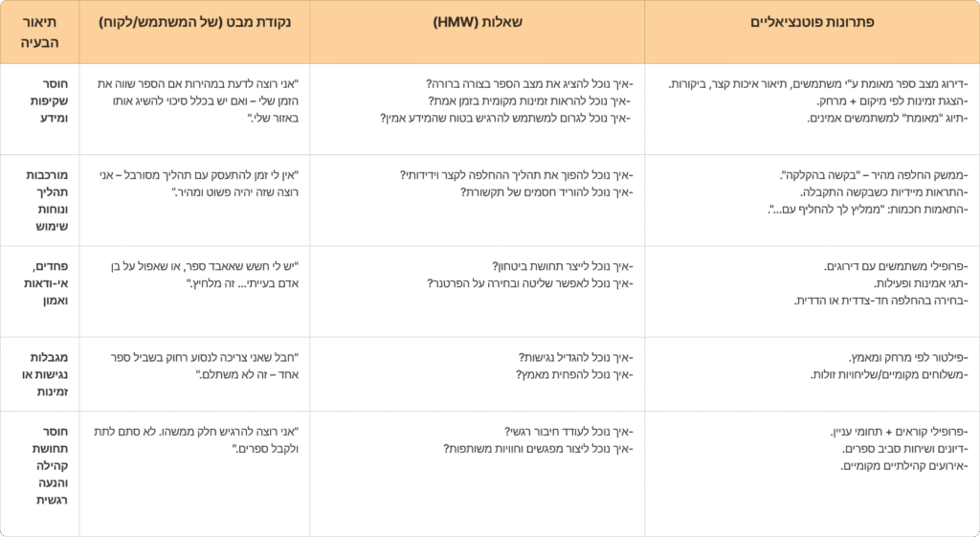Click the quote starting 'אני רוצה לדעת במהירות'
Screen dimensions: 980x537
coord(197,101)
